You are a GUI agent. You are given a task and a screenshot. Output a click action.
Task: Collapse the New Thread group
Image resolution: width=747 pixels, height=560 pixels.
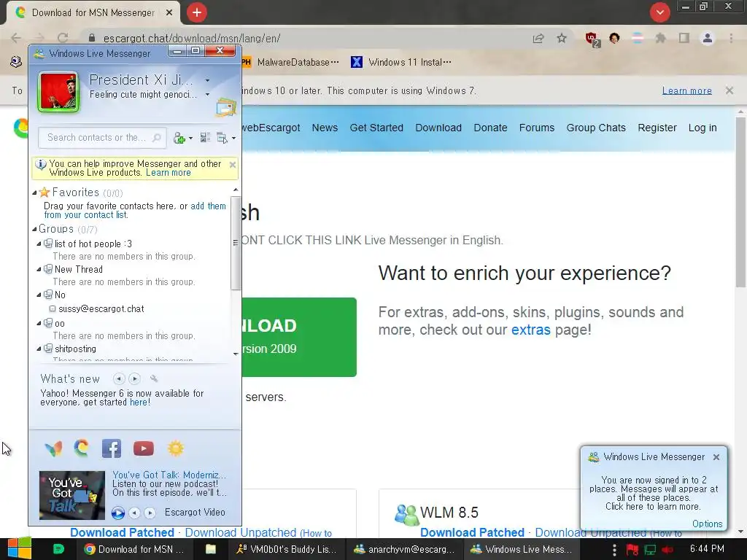point(39,270)
